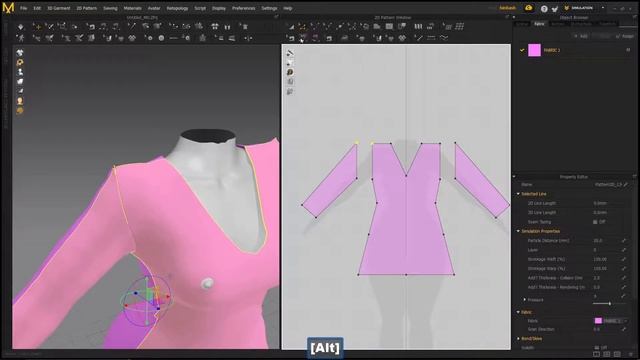Open the 3D Garment menu
Viewport: 640px width, 360px height.
pos(59,8)
